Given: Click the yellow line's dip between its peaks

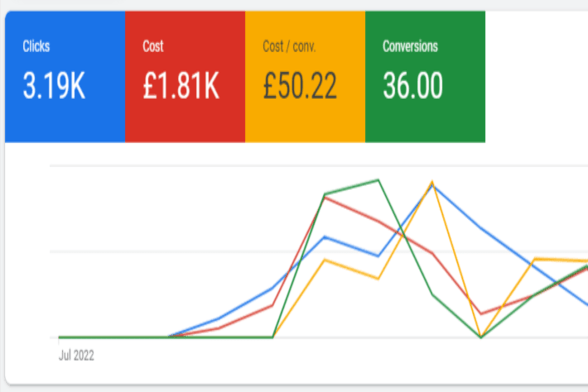Looking at the screenshot, I should tap(378, 279).
